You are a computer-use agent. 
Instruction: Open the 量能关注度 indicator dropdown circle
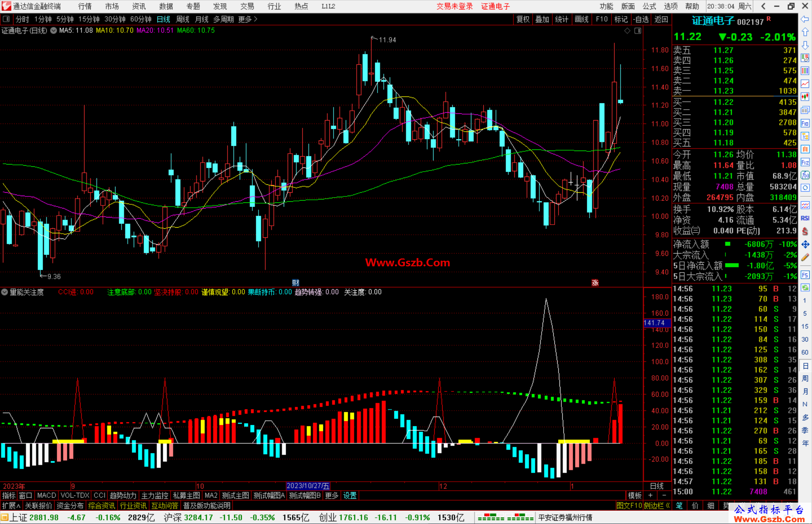click(5, 292)
